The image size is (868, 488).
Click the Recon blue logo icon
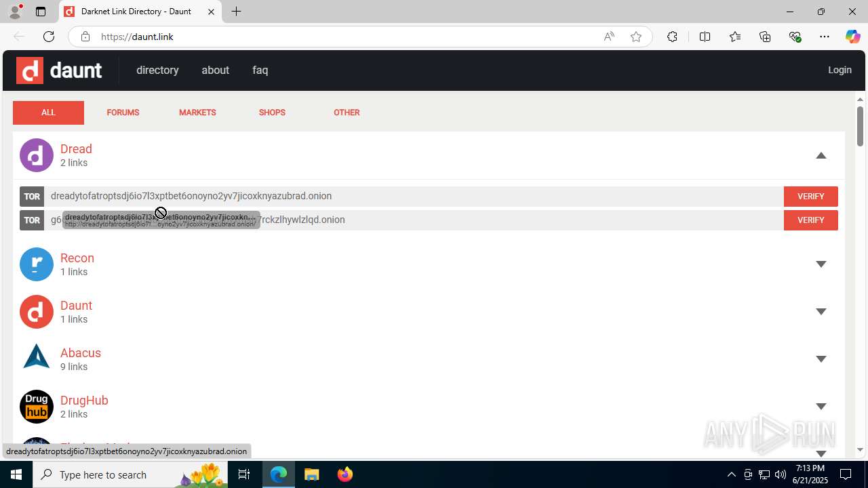[37, 264]
